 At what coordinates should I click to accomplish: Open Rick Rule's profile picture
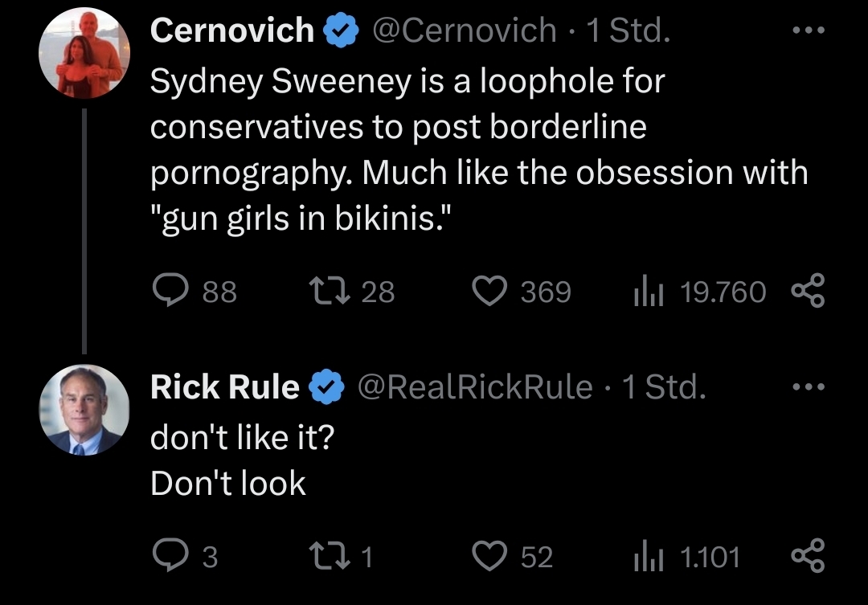click(84, 410)
